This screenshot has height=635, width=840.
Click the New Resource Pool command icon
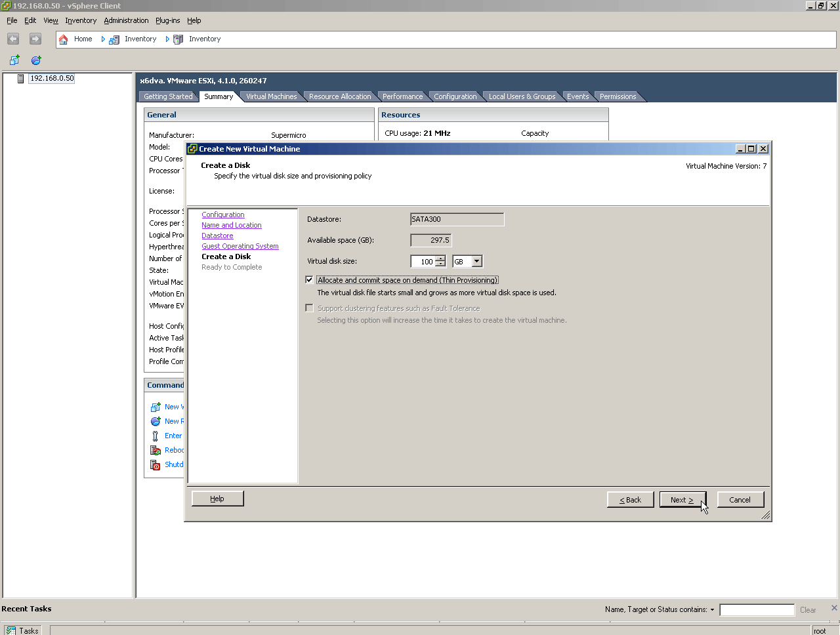click(x=156, y=422)
